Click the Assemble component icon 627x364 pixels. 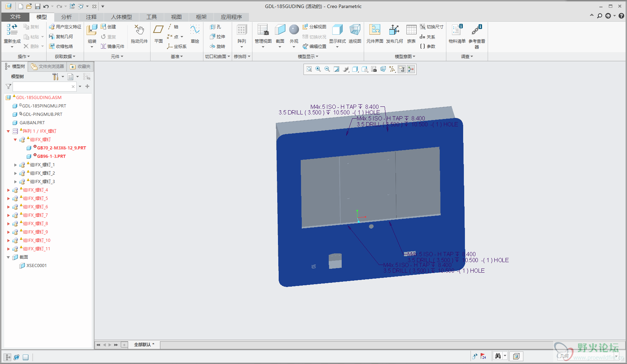(x=92, y=30)
